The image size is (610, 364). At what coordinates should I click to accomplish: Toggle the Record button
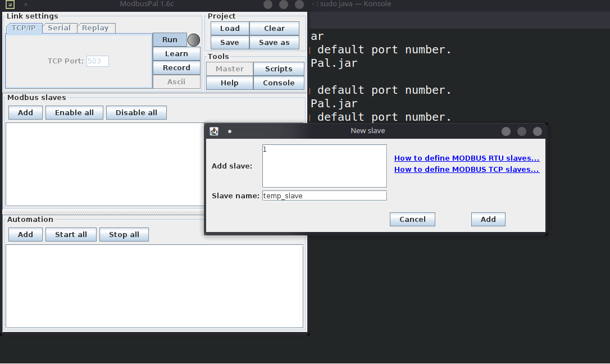tap(176, 68)
